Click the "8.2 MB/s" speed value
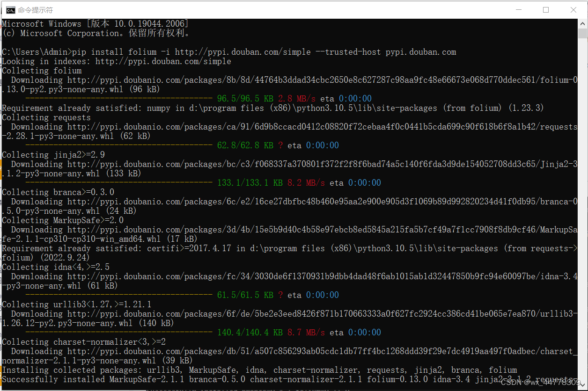The height and width of the screenshot is (391, 588). pos(306,183)
